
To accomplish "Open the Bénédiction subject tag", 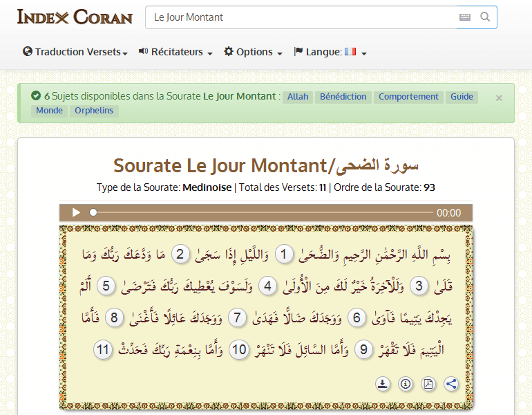I will click(x=343, y=97).
